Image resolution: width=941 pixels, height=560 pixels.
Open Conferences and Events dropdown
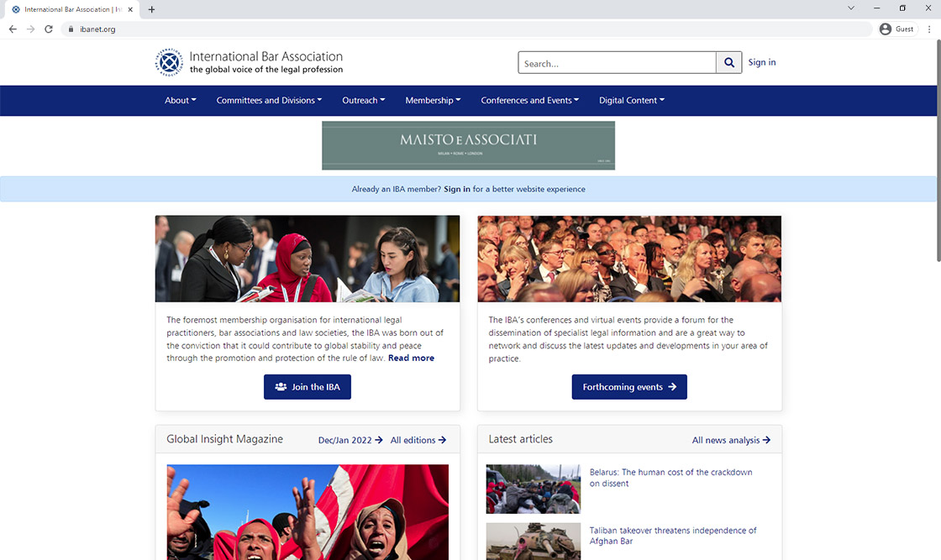click(530, 100)
